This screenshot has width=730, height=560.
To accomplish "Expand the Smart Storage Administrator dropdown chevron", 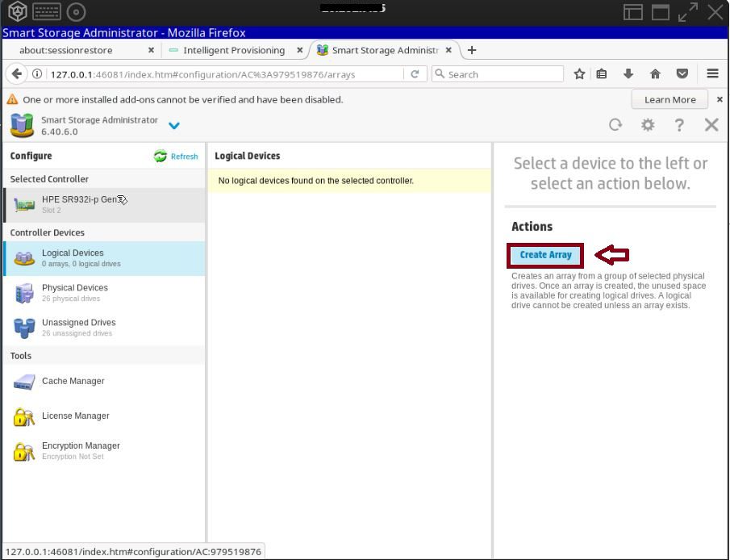I will coord(174,126).
